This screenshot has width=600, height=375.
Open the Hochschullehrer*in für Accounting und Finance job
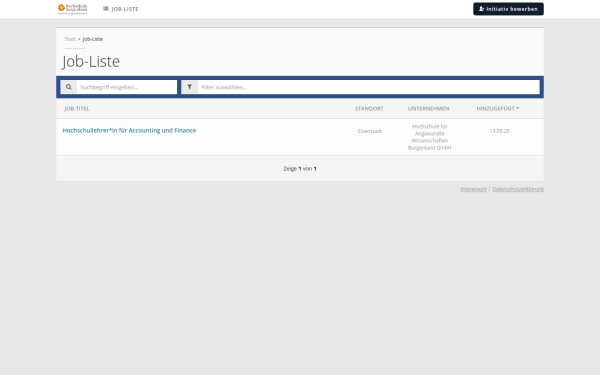pyautogui.click(x=129, y=130)
